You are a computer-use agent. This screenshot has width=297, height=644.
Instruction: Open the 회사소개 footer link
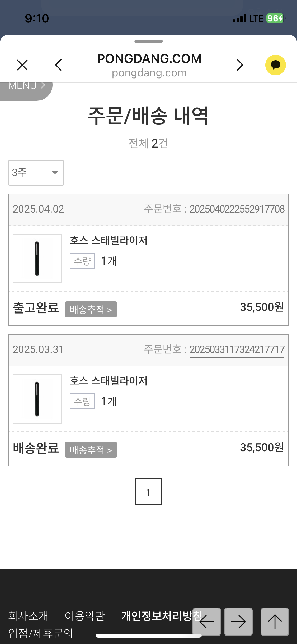point(28,616)
